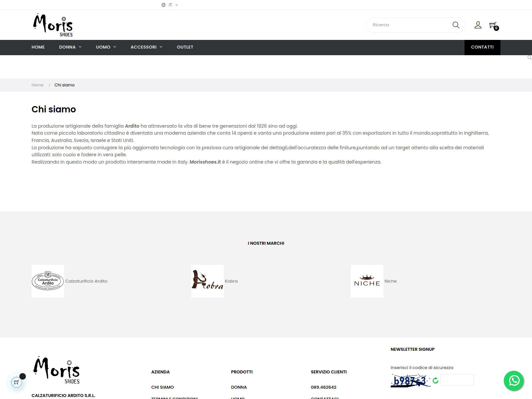Open the Kobra brand link
Image resolution: width=532 pixels, height=399 pixels.
click(x=231, y=281)
